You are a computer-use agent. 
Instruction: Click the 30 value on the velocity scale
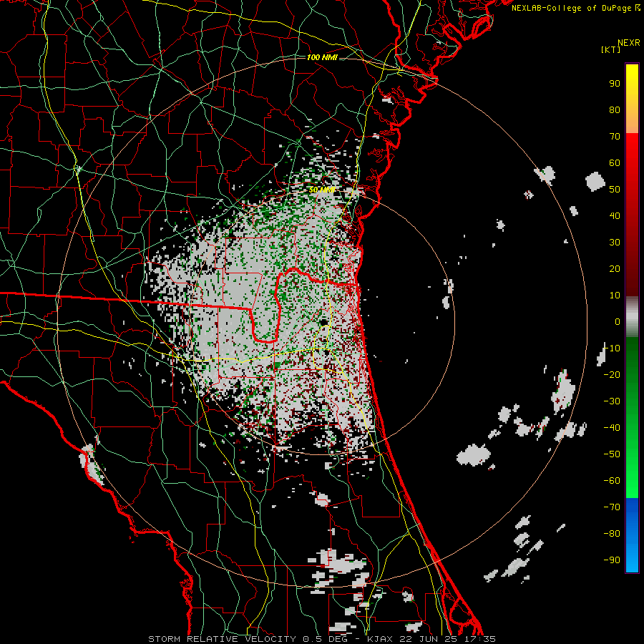click(x=615, y=243)
